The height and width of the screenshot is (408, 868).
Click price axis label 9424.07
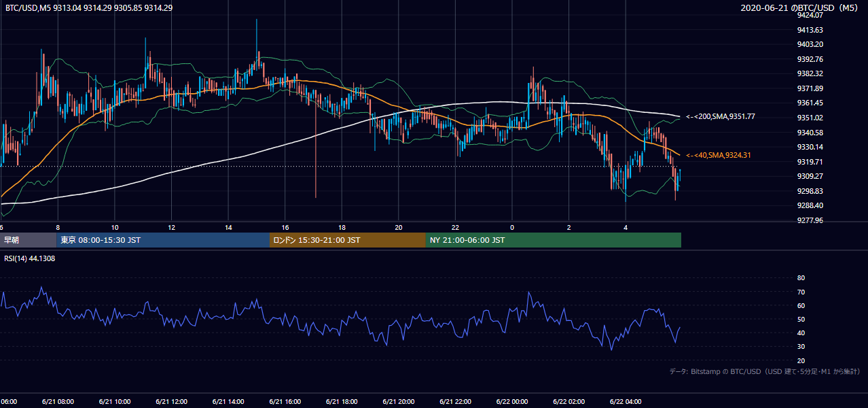[x=810, y=15]
